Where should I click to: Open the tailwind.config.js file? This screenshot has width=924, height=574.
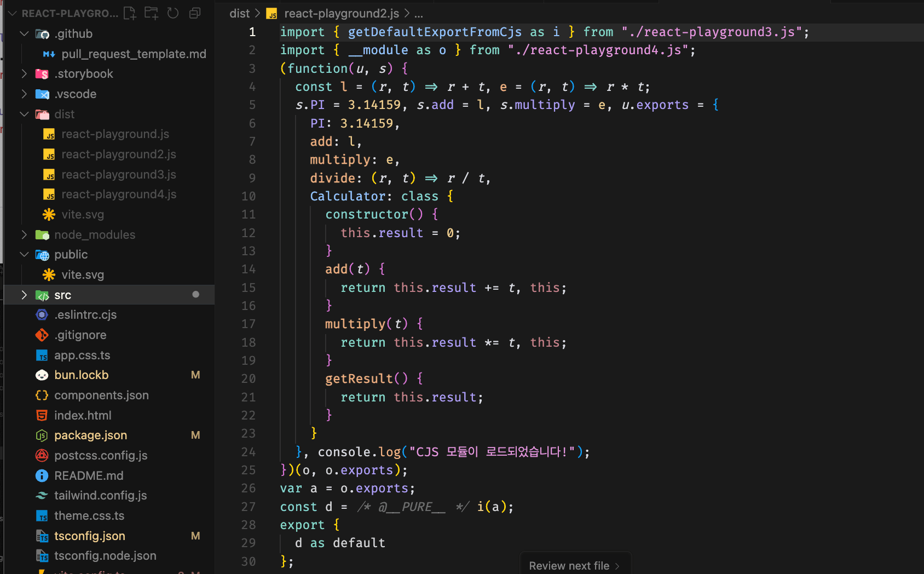(100, 496)
